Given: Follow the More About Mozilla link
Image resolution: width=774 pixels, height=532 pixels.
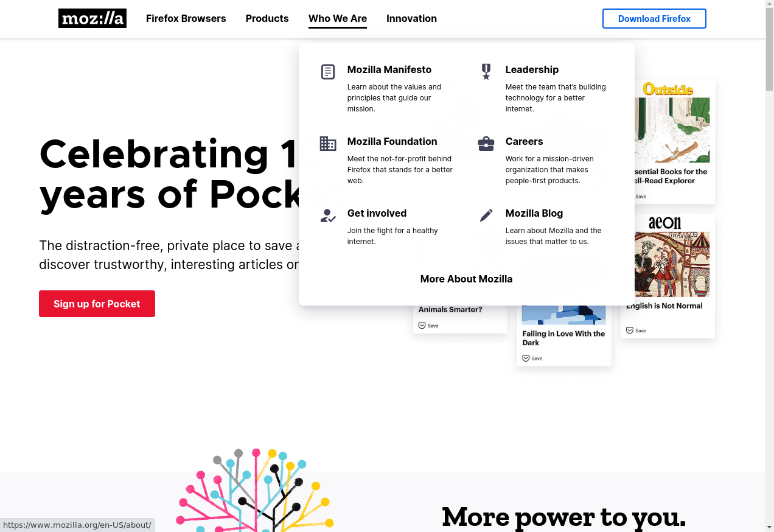Looking at the screenshot, I should point(466,279).
